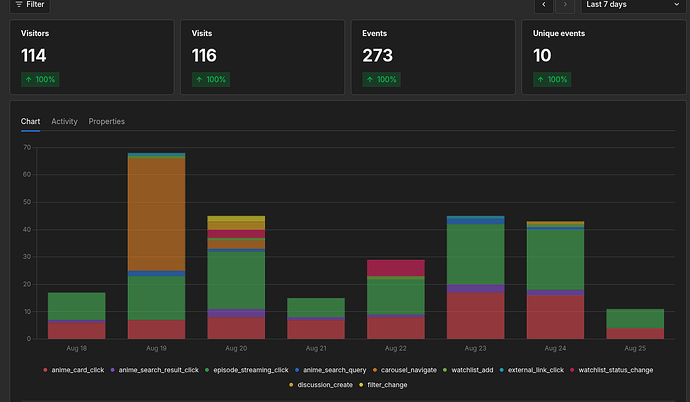This screenshot has height=402, width=690.
Task: Click the next date range arrow
Action: 565,5
